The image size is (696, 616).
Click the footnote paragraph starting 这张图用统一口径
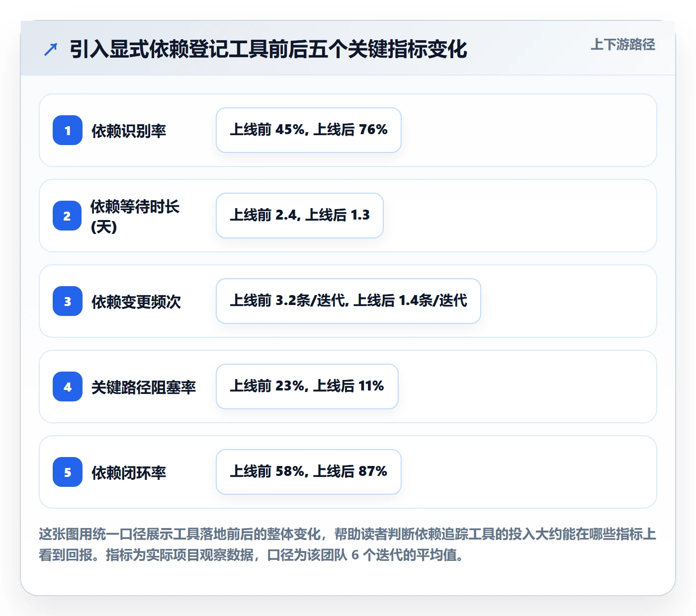348,544
